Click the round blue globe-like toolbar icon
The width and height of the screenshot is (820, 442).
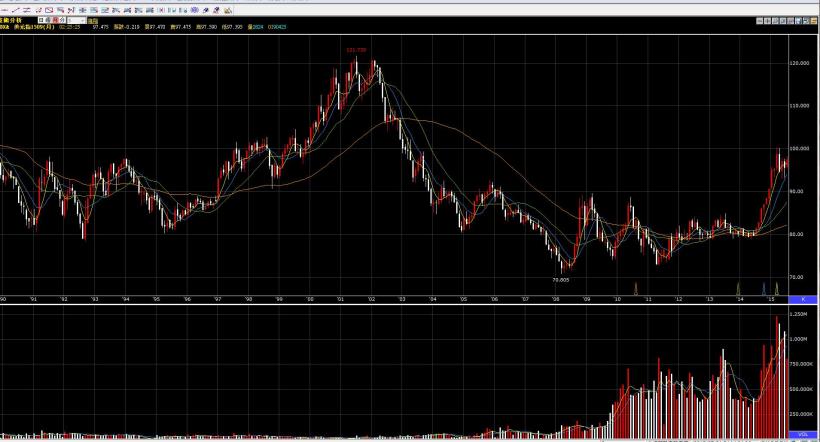[x=194, y=10]
